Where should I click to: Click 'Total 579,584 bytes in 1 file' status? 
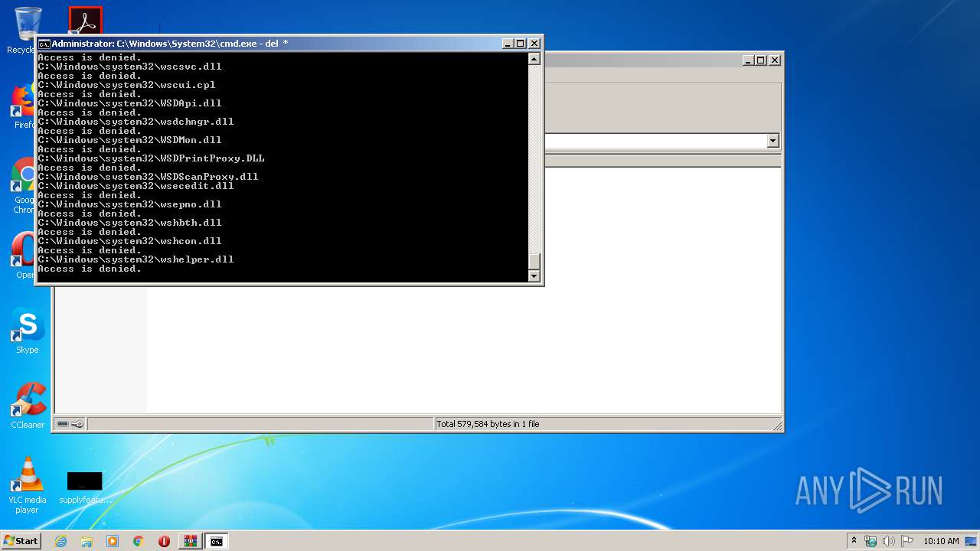488,424
